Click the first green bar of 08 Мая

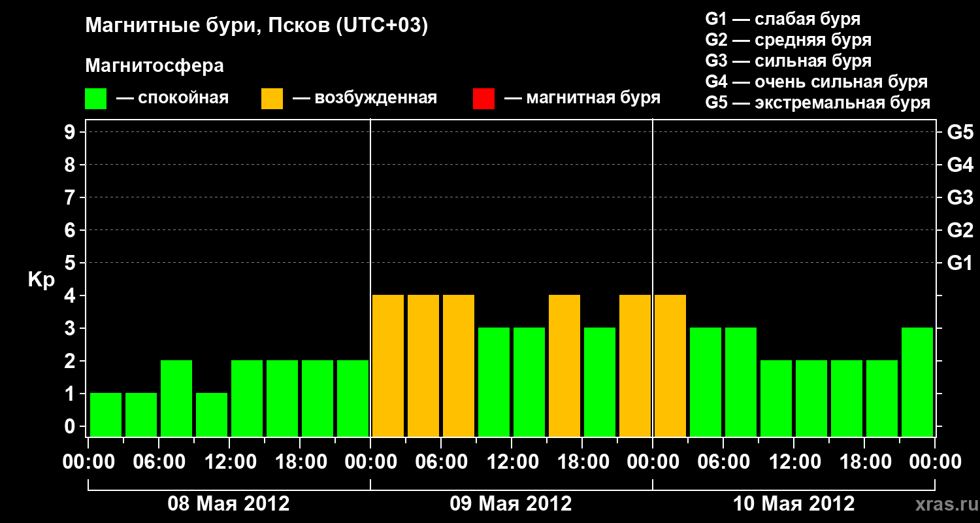pyautogui.click(x=106, y=414)
